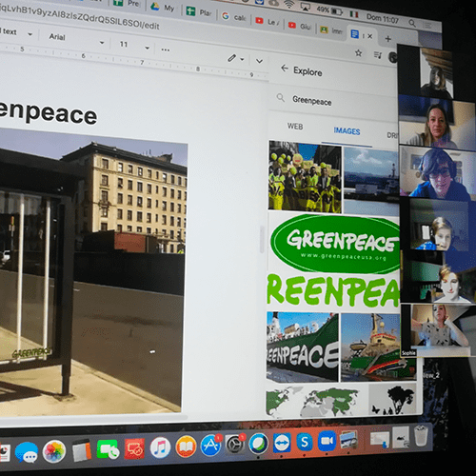
Task: Select the yellow-costumed protesters image result
Action: click(x=305, y=177)
